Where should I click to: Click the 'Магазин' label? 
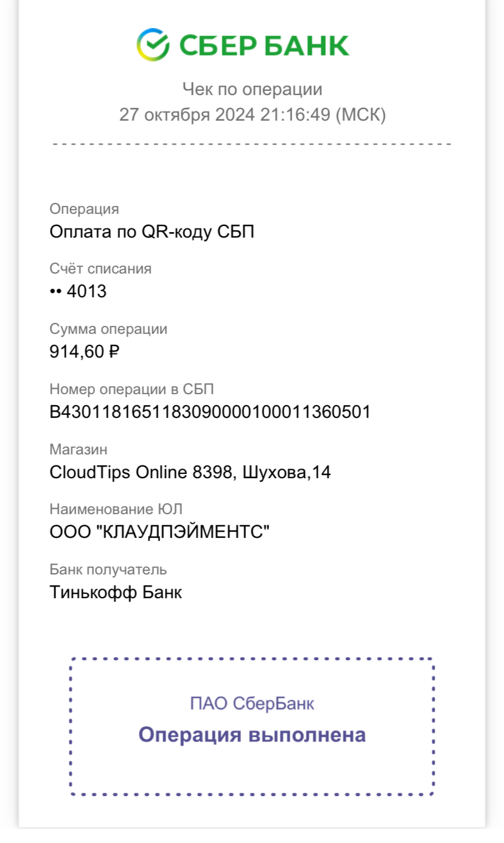pos(79,450)
